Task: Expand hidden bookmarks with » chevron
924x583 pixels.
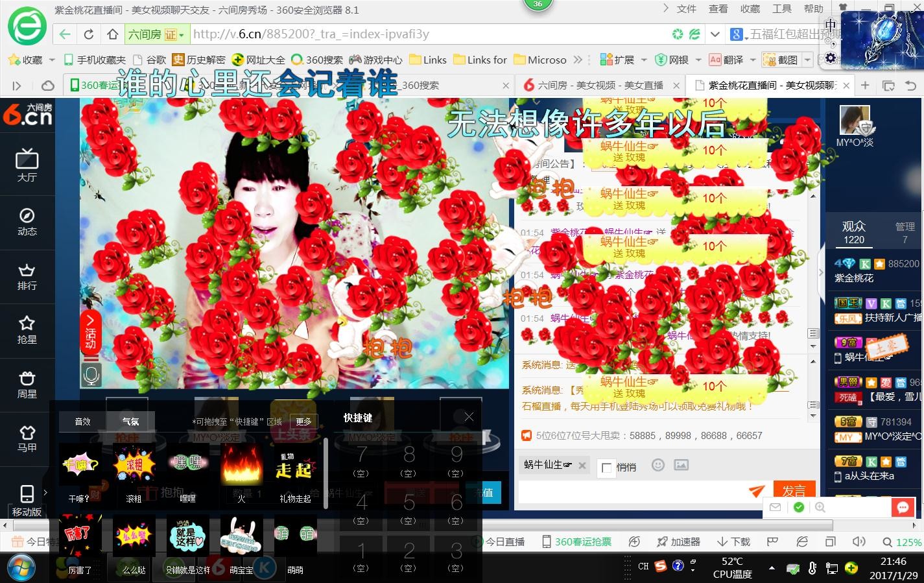Action: pos(577,60)
